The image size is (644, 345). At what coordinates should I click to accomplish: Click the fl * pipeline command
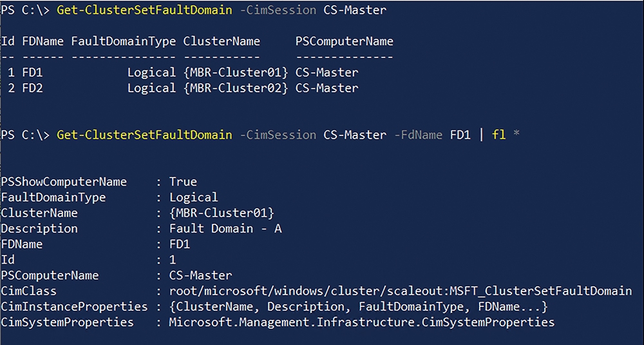tap(506, 135)
